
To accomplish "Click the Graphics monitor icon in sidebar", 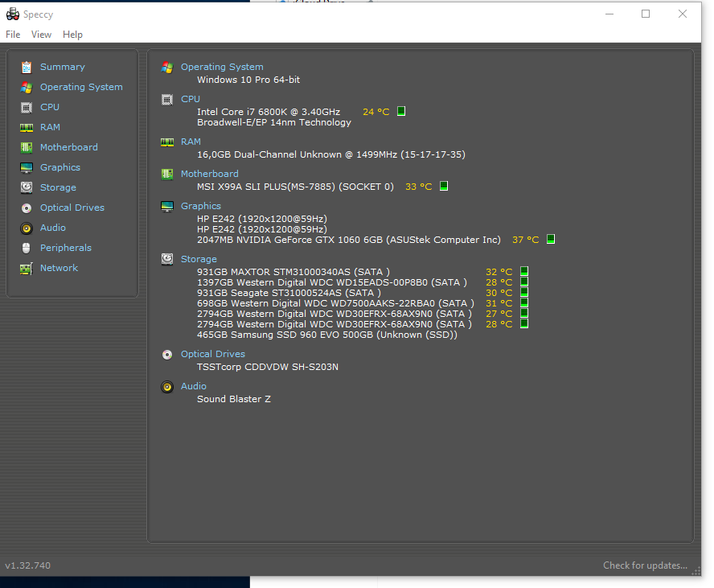I will [27, 167].
